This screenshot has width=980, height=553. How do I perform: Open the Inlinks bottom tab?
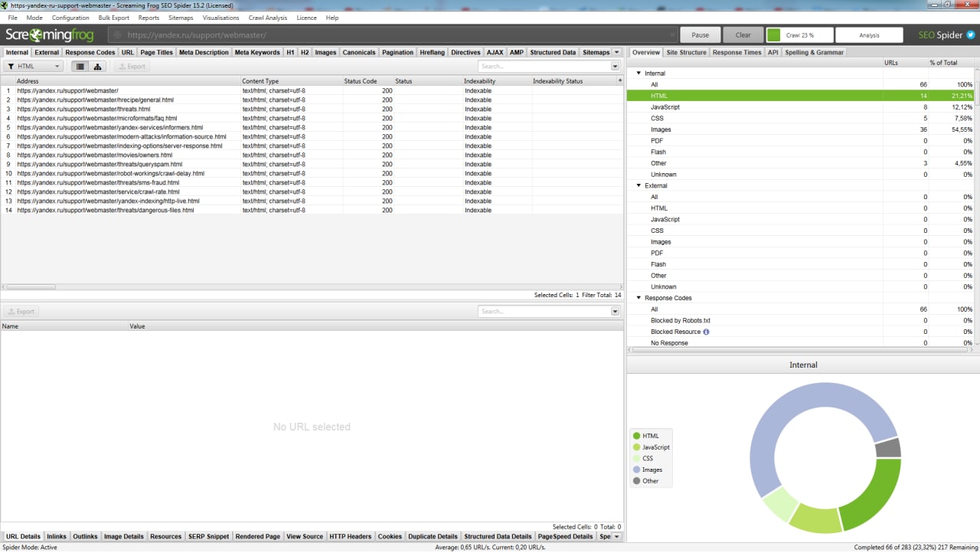coord(57,536)
